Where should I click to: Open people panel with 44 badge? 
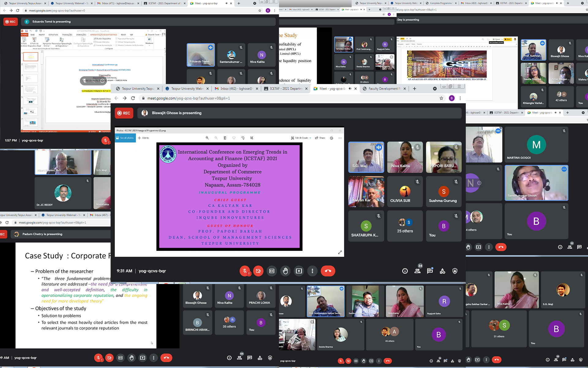(x=240, y=357)
